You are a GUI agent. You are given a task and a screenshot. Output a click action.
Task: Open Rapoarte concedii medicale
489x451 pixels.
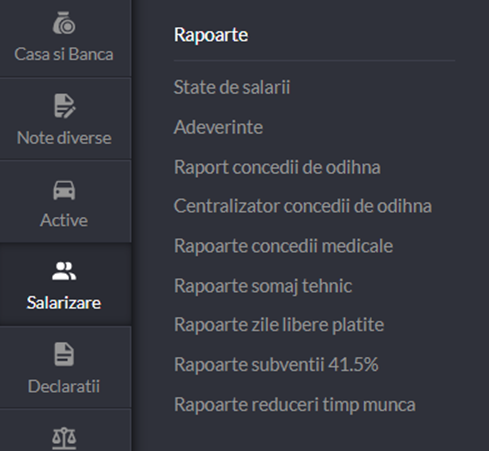tap(283, 246)
